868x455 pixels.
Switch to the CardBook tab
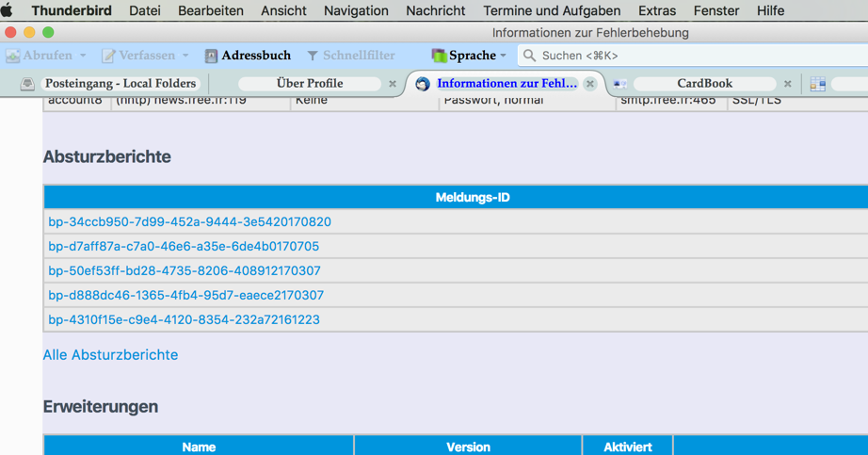pos(705,84)
